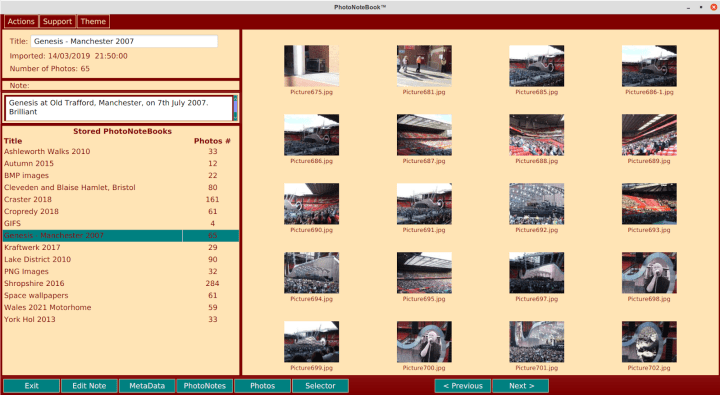Go to next page of photos
720x395 pixels.
point(521,386)
